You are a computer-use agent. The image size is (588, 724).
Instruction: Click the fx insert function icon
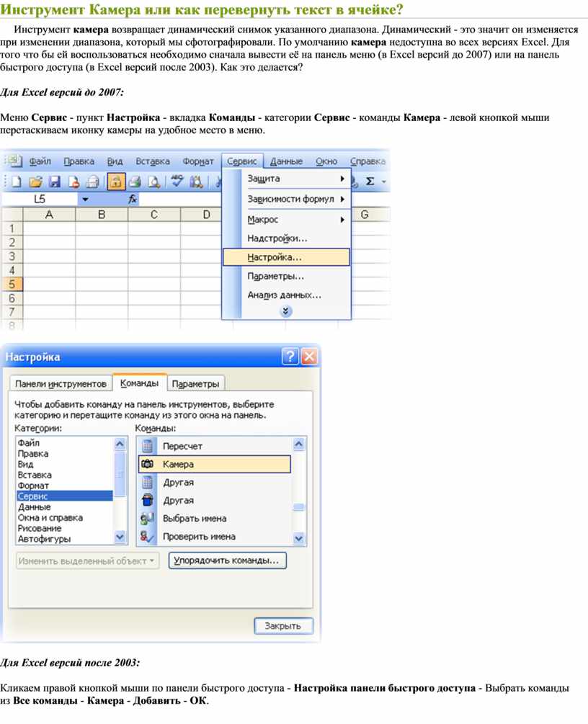[x=133, y=199]
